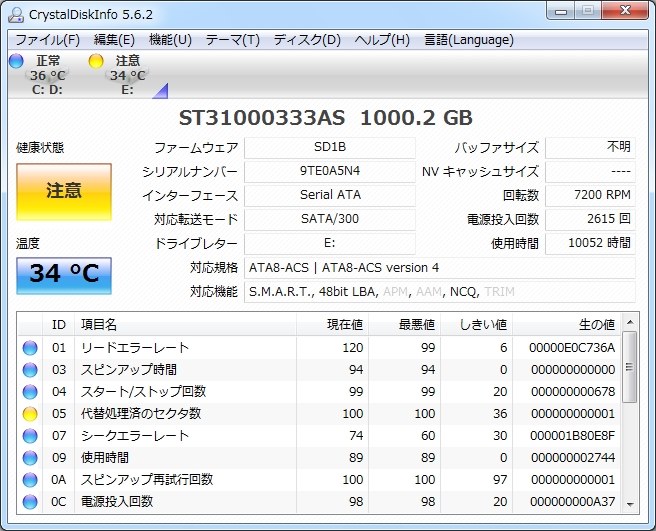Click the buffer size field 不明
This screenshot has width=656, height=531.
pyautogui.click(x=590, y=148)
